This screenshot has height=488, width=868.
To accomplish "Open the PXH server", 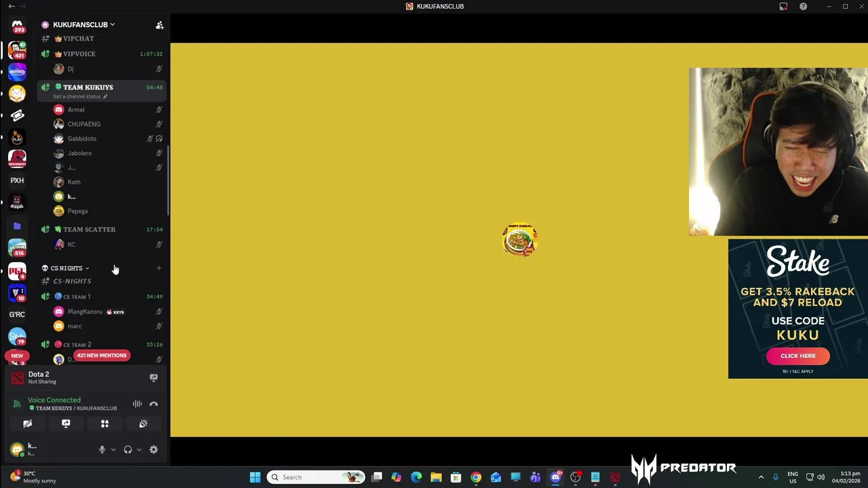I will point(17,181).
